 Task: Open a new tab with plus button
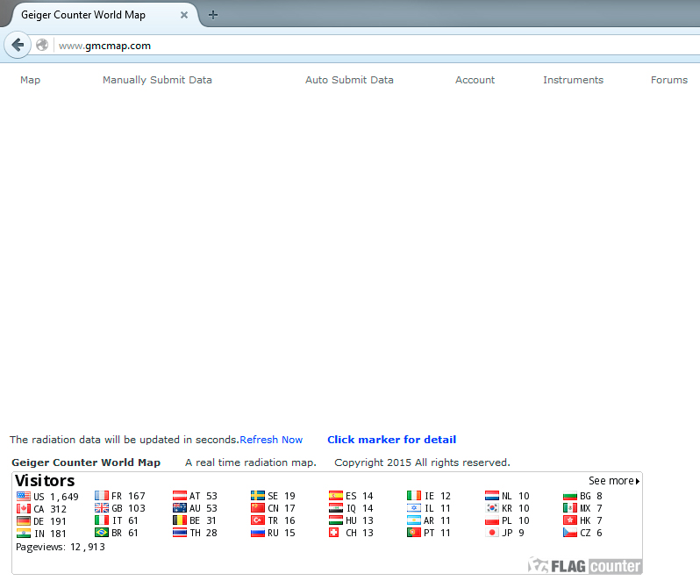213,15
